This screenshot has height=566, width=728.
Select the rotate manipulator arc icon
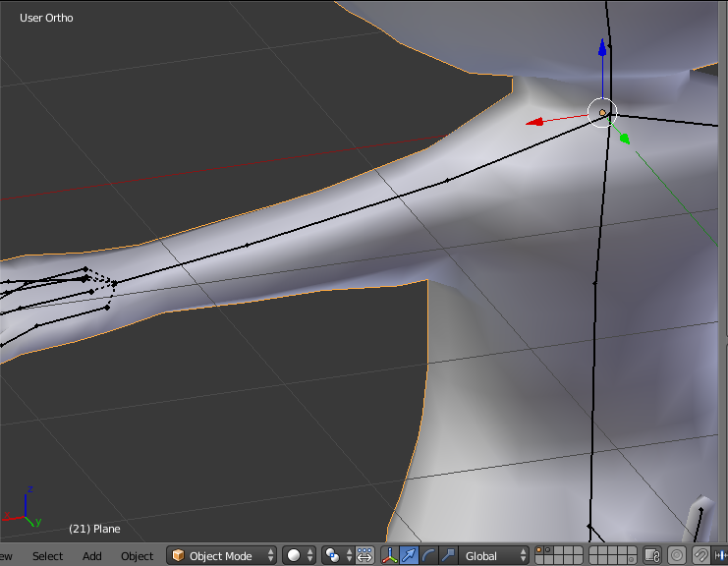pos(428,555)
